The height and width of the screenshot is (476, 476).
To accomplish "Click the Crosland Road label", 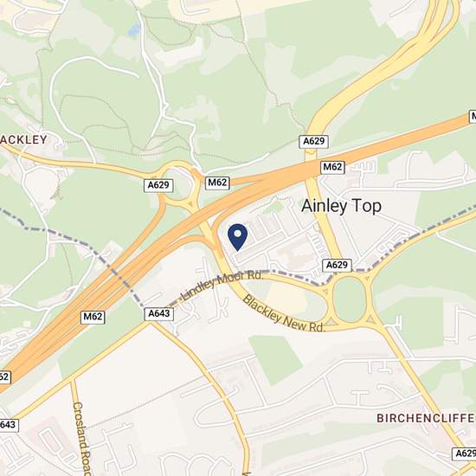I will click(x=82, y=439).
